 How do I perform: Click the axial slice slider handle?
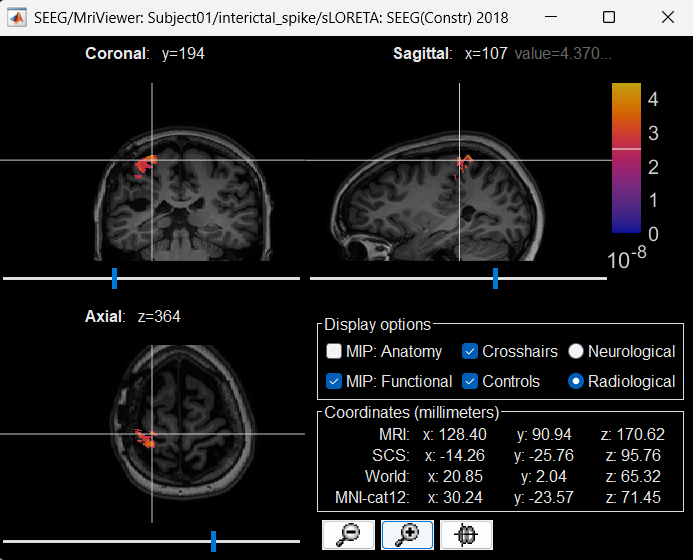coord(213,541)
